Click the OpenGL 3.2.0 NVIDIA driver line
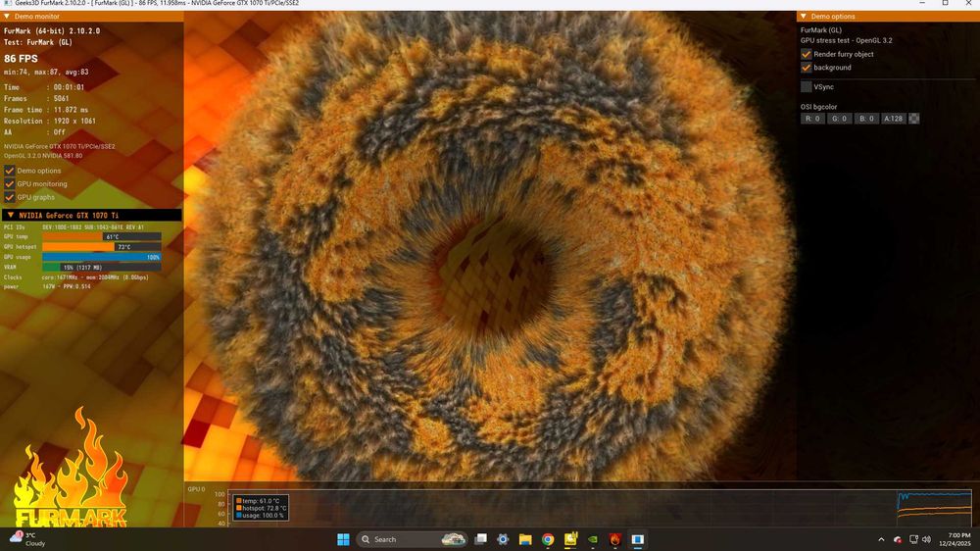 coord(43,156)
